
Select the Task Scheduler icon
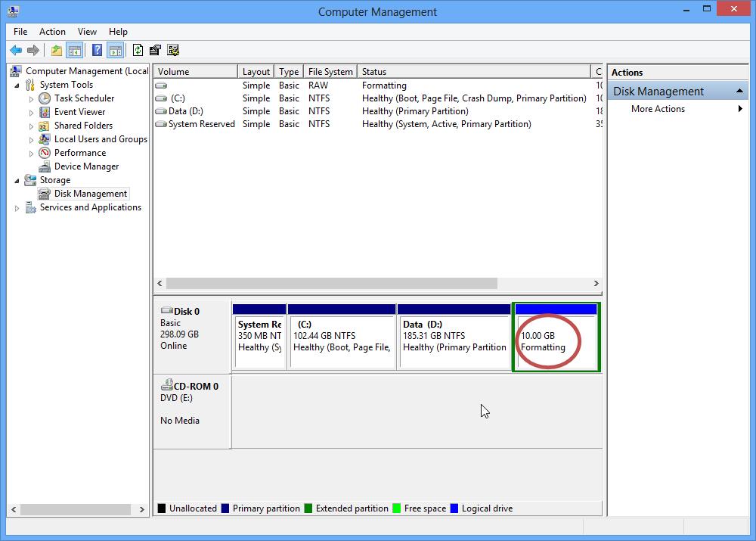43,98
